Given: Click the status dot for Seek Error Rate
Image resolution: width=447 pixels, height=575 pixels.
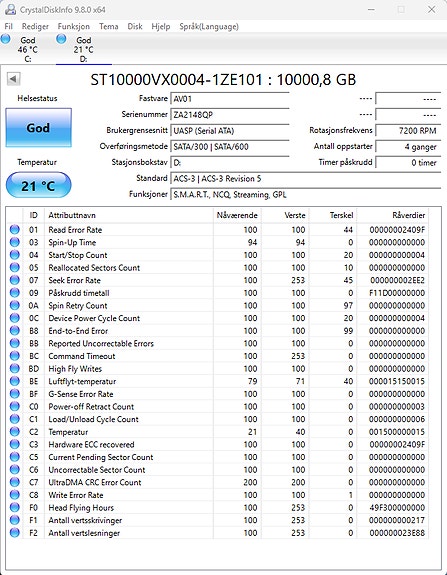Looking at the screenshot, I should 15,280.
